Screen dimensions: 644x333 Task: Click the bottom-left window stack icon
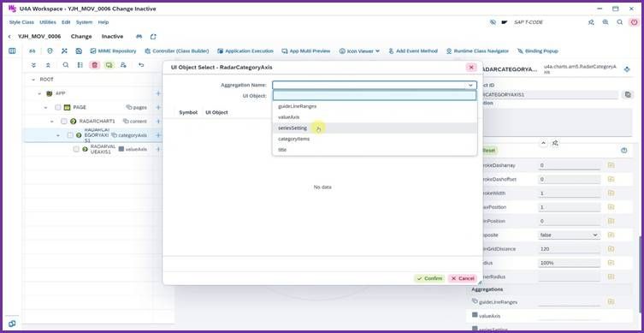tap(12, 324)
